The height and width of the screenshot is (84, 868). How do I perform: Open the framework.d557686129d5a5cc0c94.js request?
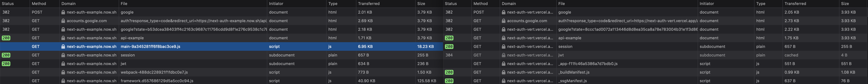point(221,81)
